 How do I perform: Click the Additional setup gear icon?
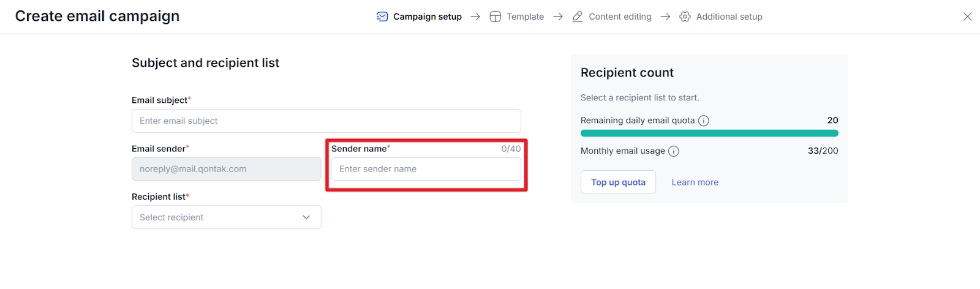(685, 17)
